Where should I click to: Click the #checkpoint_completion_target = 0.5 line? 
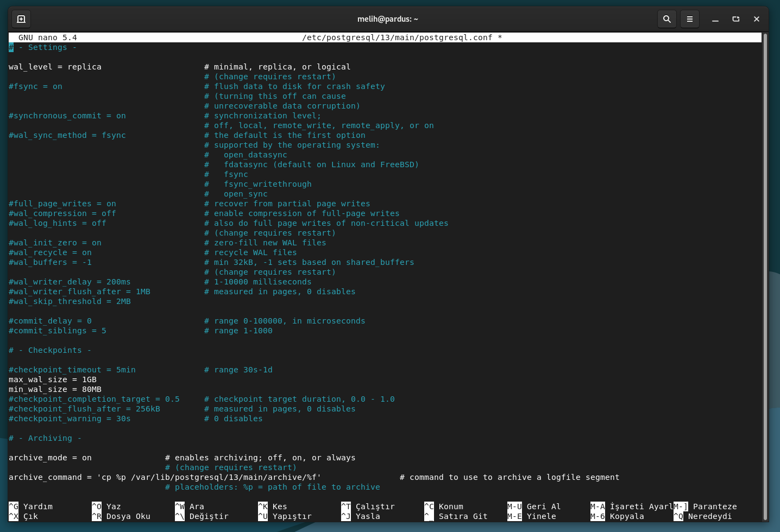coord(94,399)
